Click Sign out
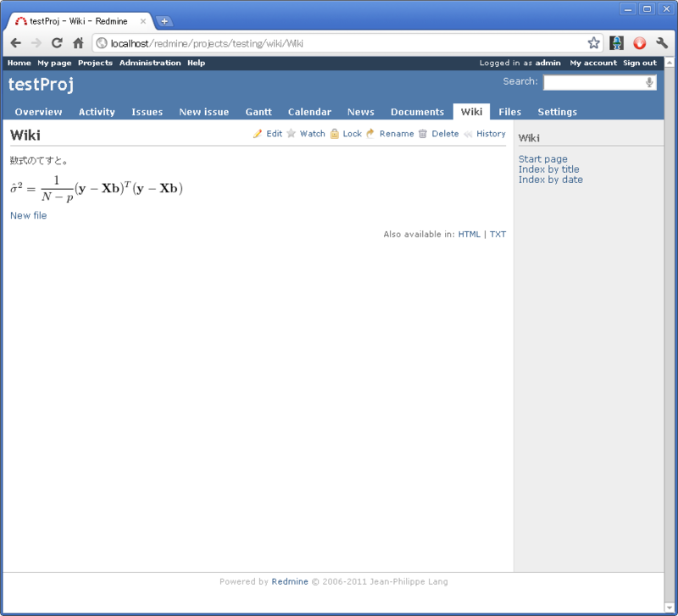Screen dimensions: 678x616 point(640,63)
